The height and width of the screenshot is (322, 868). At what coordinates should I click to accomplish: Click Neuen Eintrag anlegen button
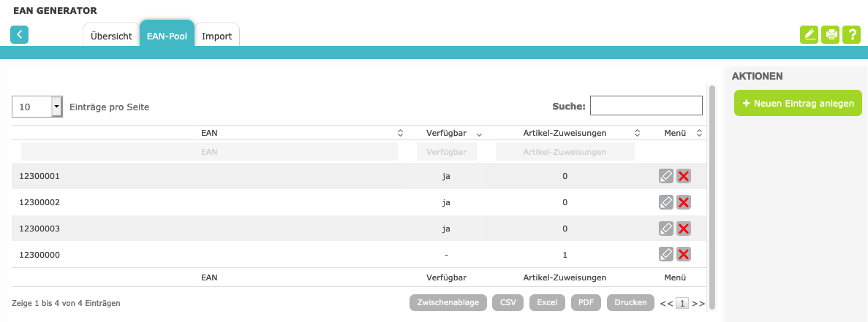point(798,104)
